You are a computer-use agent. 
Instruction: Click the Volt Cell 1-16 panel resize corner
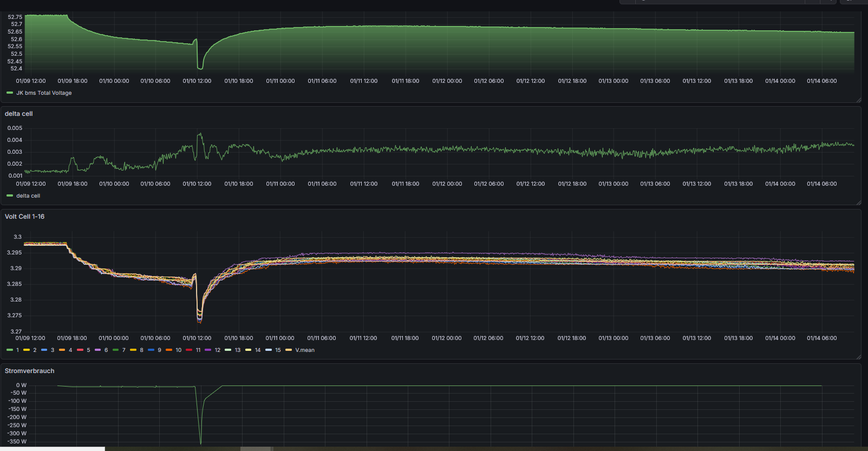tap(858, 357)
